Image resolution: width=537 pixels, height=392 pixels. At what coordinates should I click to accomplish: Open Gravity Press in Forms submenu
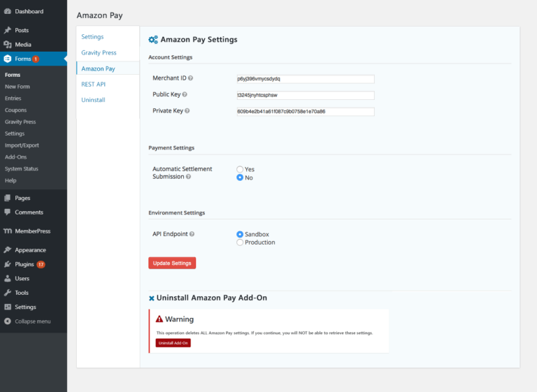point(20,122)
